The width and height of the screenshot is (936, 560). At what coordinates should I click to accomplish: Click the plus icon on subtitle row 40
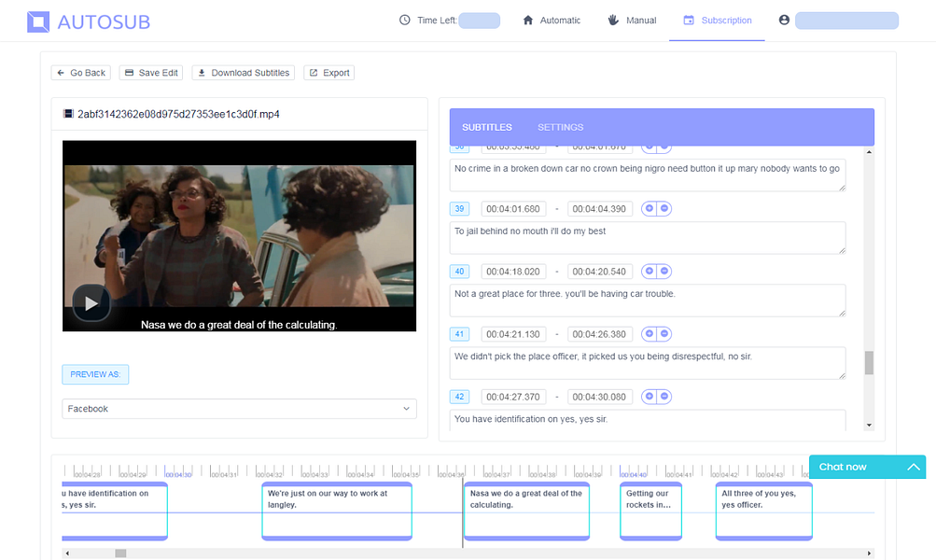tap(650, 271)
